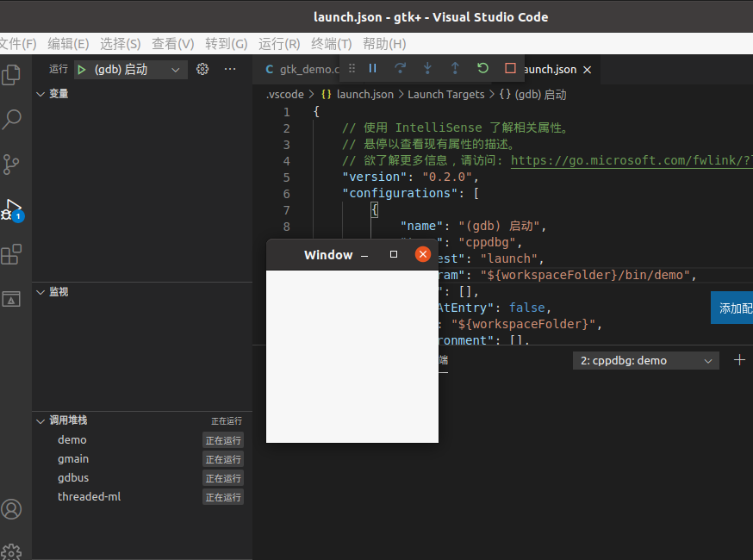Switch to the launch.json tab
The image size is (753, 560).
[x=550, y=70]
